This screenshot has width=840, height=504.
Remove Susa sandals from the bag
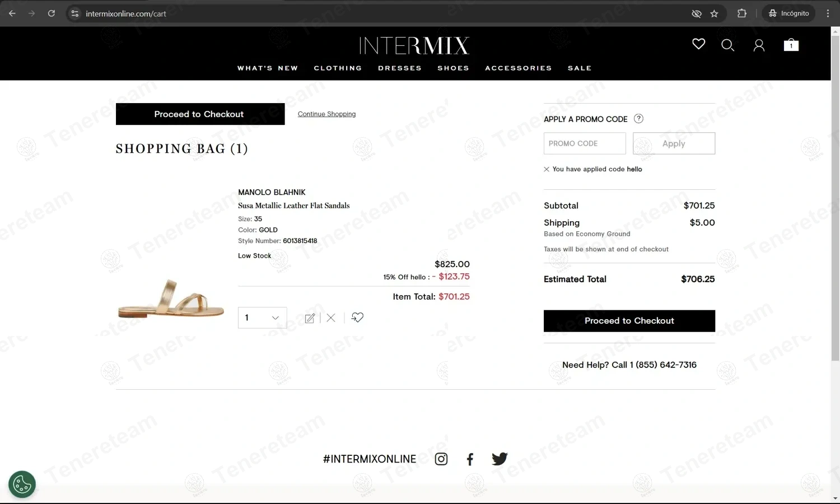point(331,318)
